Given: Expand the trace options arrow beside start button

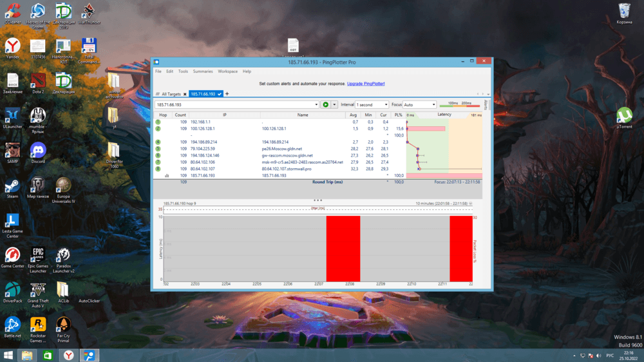Looking at the screenshot, I should pos(334,104).
